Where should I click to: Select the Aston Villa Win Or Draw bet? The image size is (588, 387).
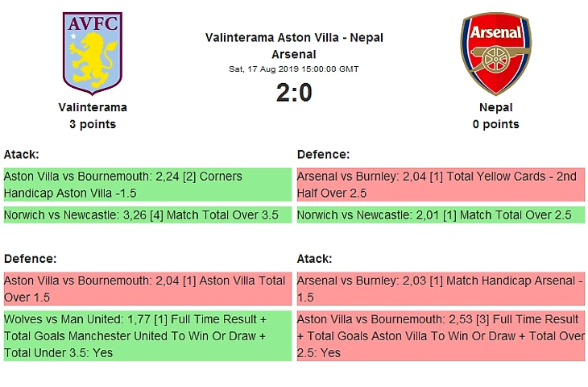(x=440, y=335)
